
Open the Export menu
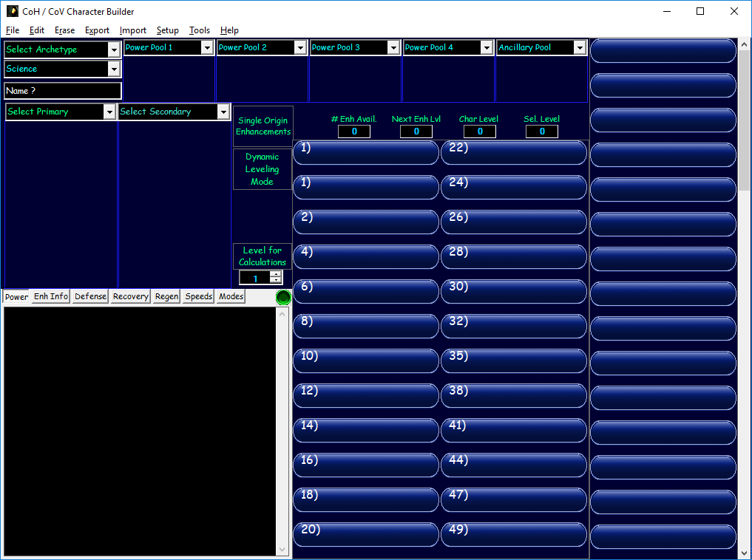[98, 30]
